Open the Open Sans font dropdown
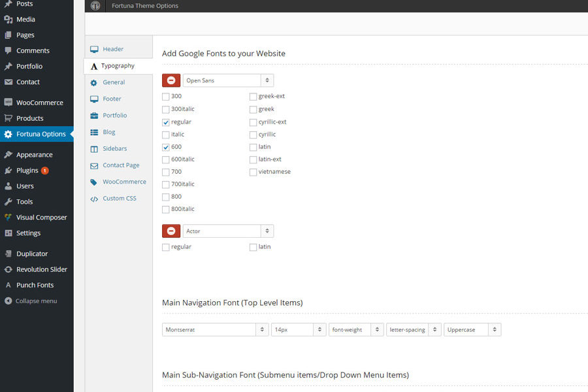The width and height of the screenshot is (588, 392). pyautogui.click(x=228, y=80)
